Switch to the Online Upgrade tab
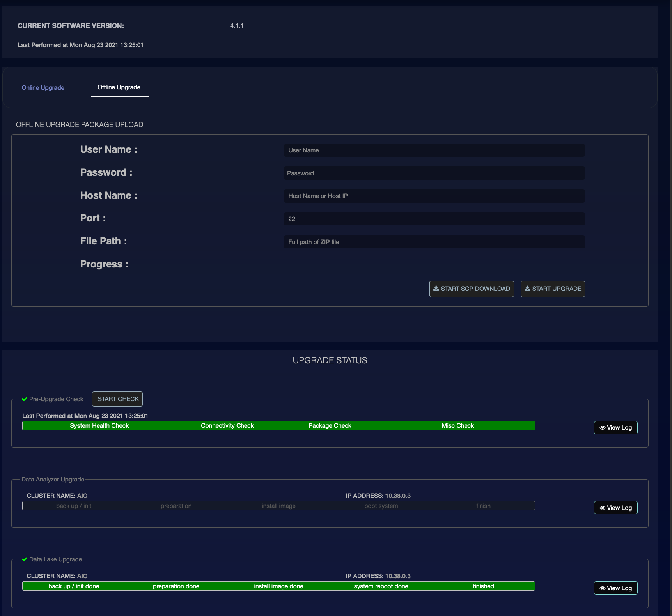This screenshot has width=672, height=616. [x=43, y=88]
